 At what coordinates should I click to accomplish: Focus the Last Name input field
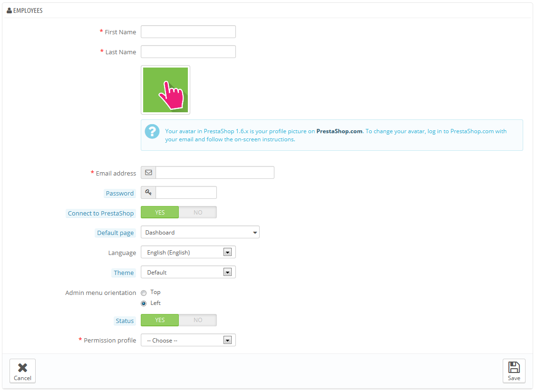tap(188, 52)
